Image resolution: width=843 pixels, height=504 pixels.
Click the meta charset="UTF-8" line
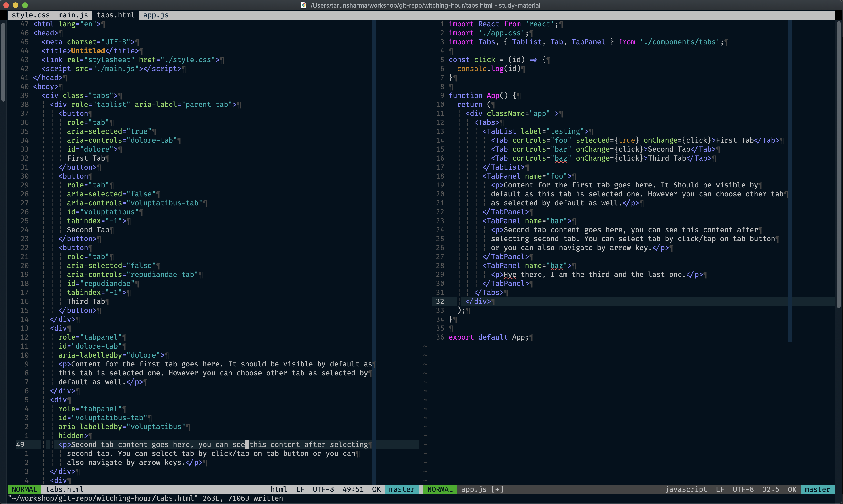[x=88, y=42]
